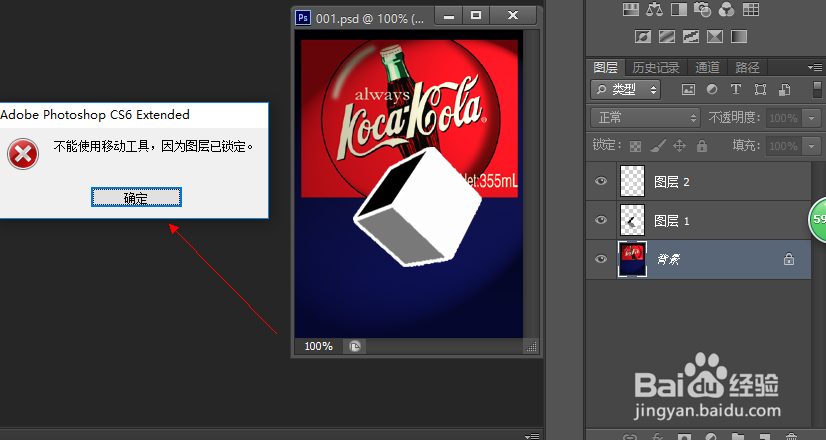
Task: Hide the 背景 layer using its eye icon
Action: pyautogui.click(x=601, y=259)
